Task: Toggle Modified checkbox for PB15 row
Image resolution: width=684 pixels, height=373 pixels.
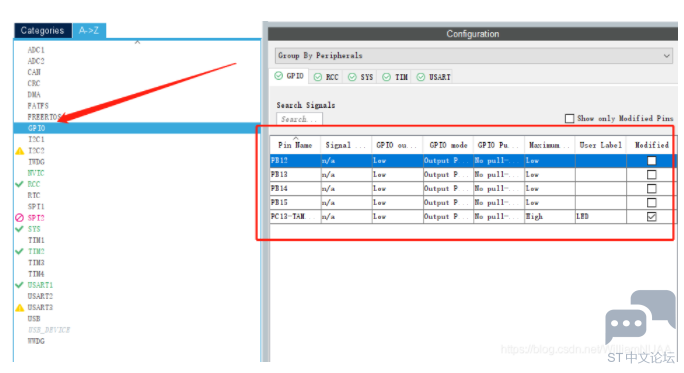Action: pos(651,203)
